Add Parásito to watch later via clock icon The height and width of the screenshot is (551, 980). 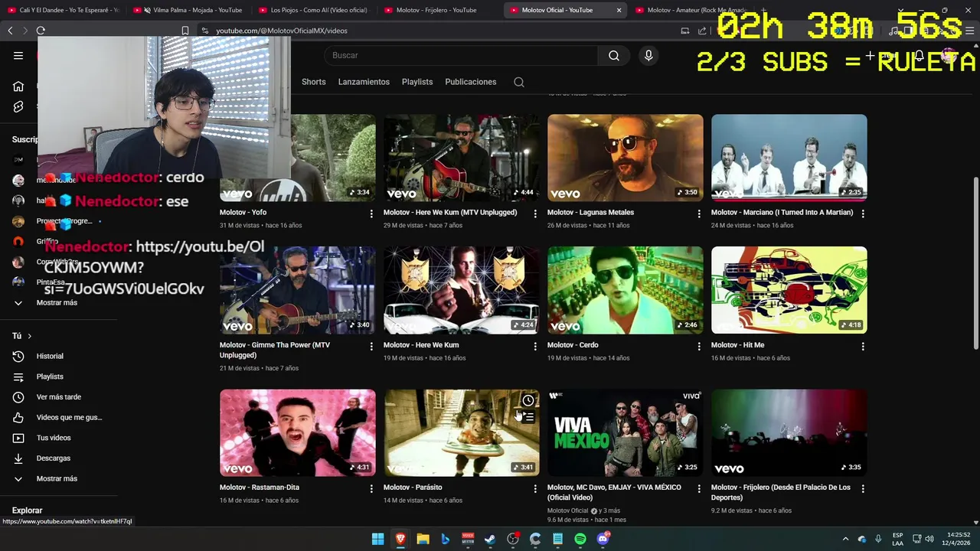coord(528,401)
